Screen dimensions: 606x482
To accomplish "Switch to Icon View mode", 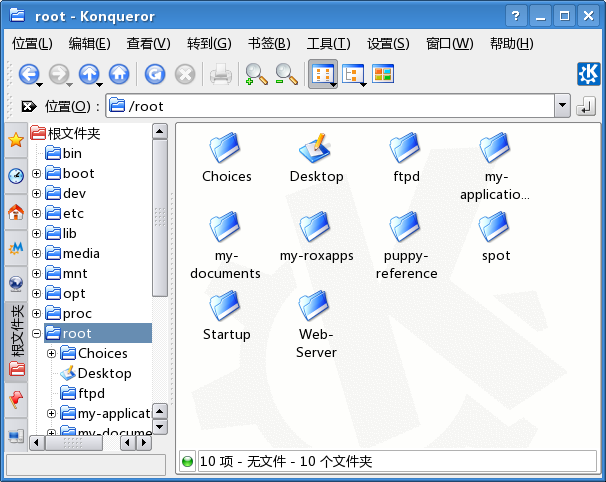I will click(x=322, y=74).
